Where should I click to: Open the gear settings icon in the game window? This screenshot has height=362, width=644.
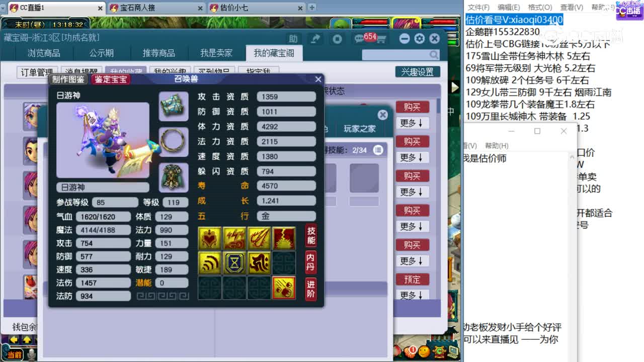pyautogui.click(x=419, y=38)
